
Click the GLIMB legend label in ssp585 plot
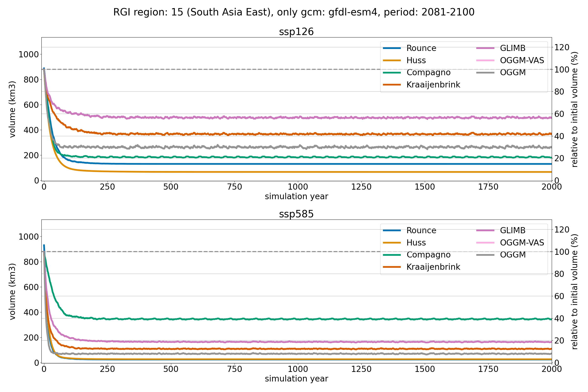(x=513, y=230)
